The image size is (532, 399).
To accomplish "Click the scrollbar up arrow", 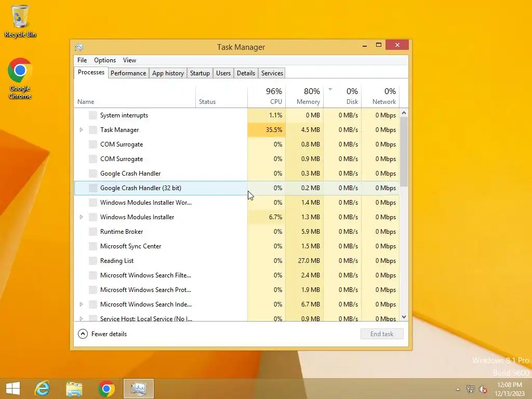I will coord(404,113).
